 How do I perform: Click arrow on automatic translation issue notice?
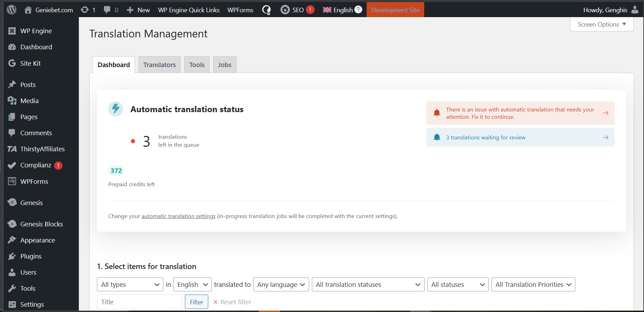click(x=606, y=113)
